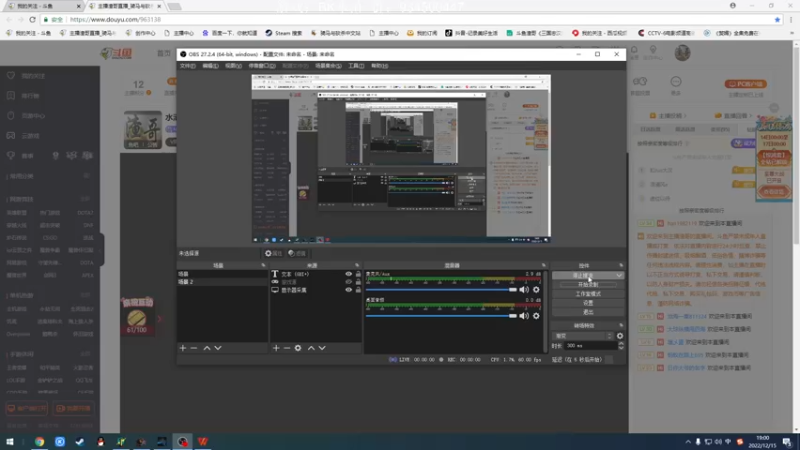Pop out the 场景 dock panel
The width and height of the screenshot is (800, 450).
[x=263, y=265]
